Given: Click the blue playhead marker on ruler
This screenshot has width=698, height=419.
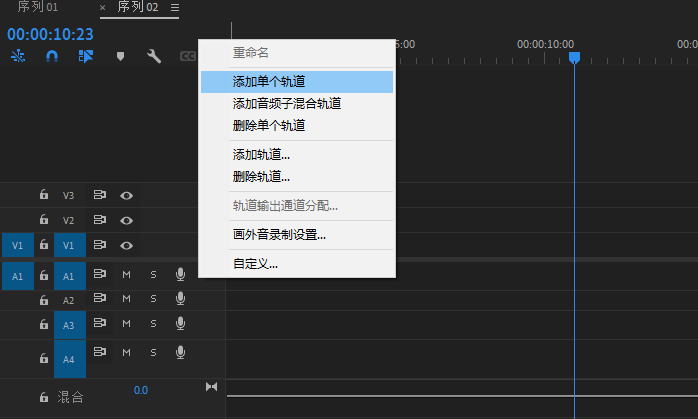Looking at the screenshot, I should 574,58.
